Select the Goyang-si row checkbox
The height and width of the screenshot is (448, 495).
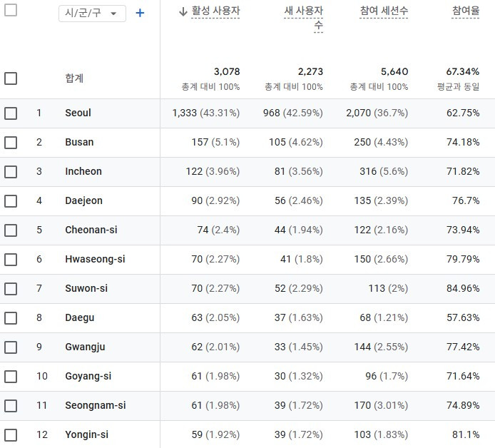point(11,377)
